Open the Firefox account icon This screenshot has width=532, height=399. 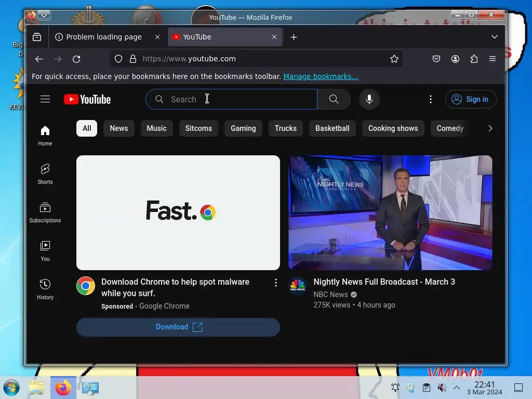[x=455, y=59]
